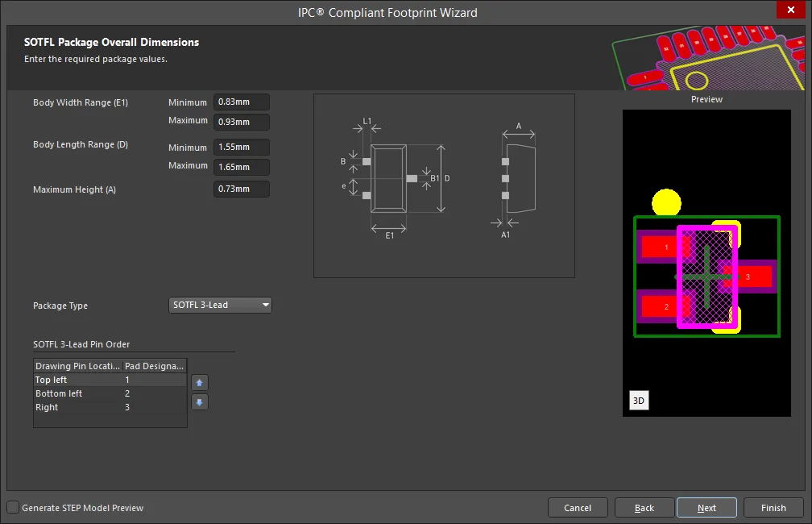The image size is (812, 524).
Task: Select the Right pin row
Action: click(x=110, y=407)
